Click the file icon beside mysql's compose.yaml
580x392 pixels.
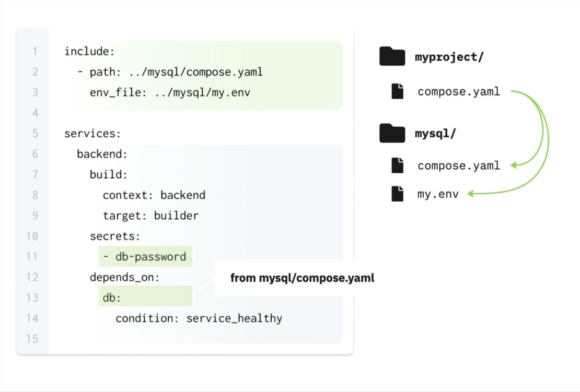[x=398, y=165]
